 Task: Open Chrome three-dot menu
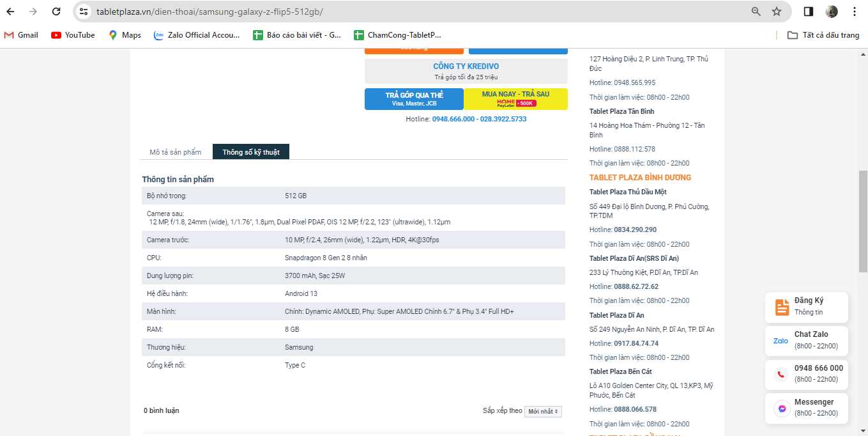pos(855,12)
